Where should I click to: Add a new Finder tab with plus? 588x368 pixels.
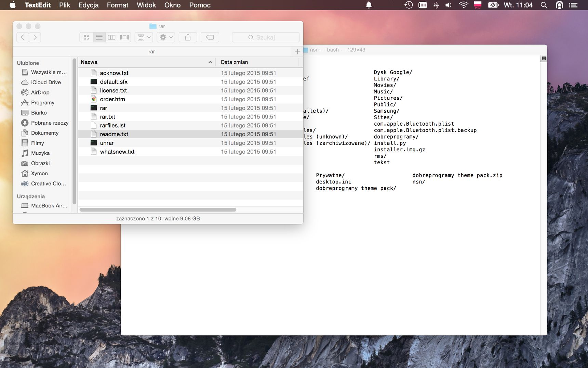click(x=297, y=52)
